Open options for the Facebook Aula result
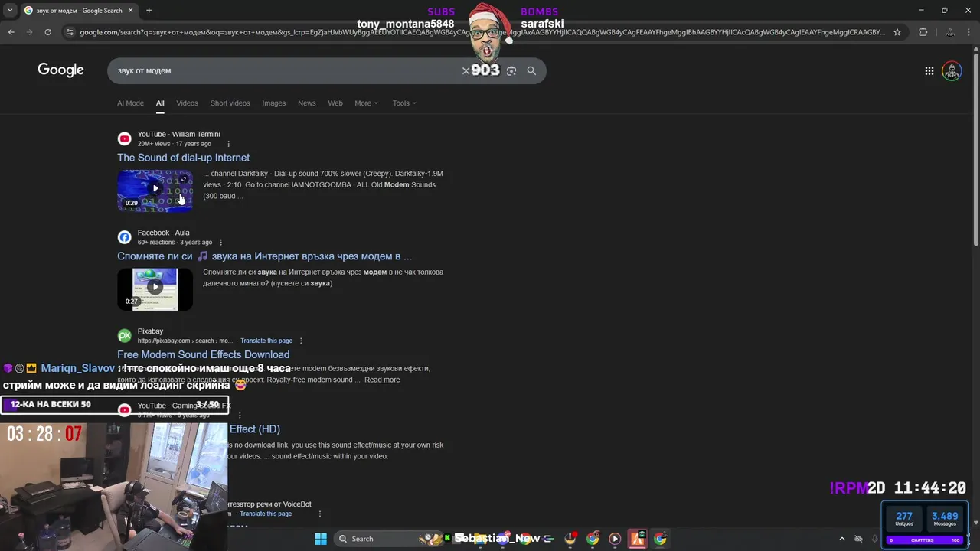 pyautogui.click(x=220, y=243)
